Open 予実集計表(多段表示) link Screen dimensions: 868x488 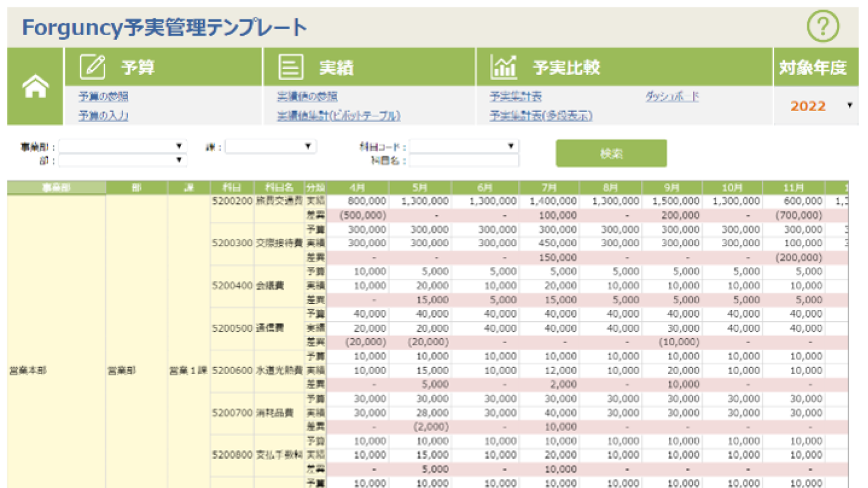coord(541,115)
